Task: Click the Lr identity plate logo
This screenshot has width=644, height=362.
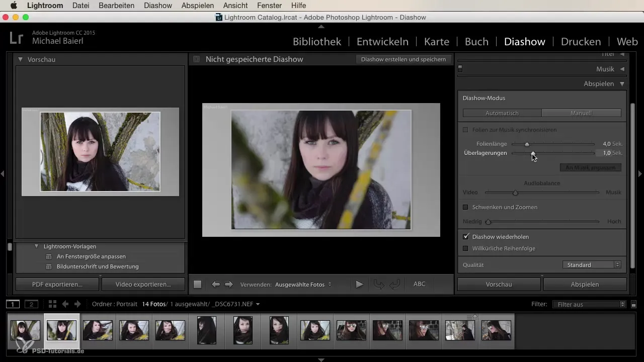Action: tap(17, 38)
